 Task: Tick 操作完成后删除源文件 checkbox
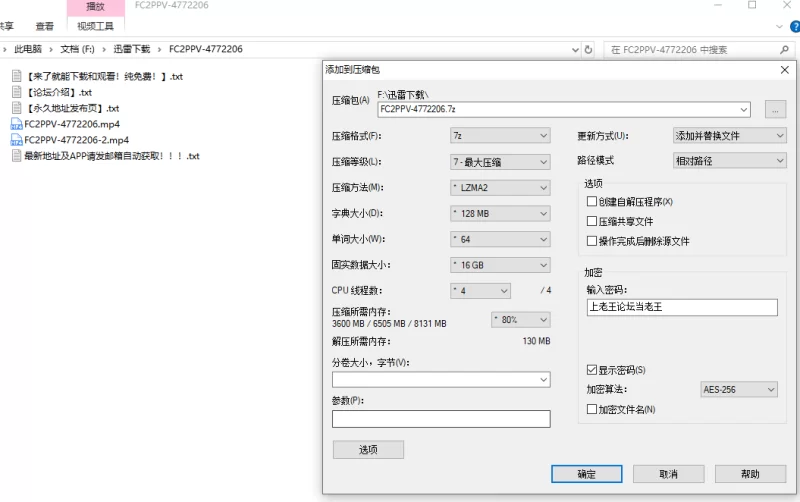pos(592,241)
